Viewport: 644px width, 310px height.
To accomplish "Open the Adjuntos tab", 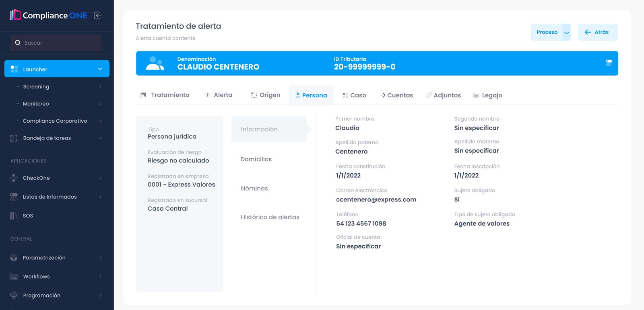I will pyautogui.click(x=444, y=95).
